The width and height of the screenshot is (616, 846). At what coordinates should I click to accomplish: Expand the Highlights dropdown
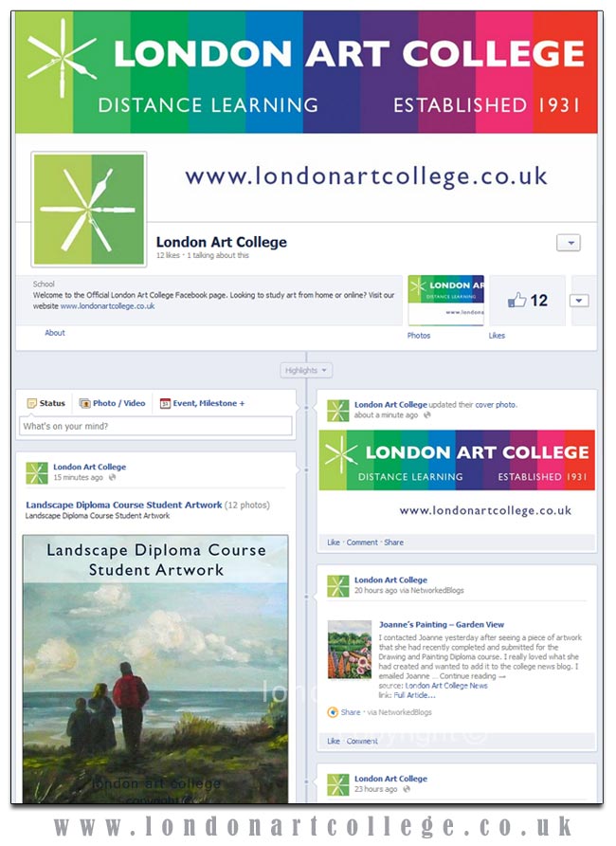[306, 370]
